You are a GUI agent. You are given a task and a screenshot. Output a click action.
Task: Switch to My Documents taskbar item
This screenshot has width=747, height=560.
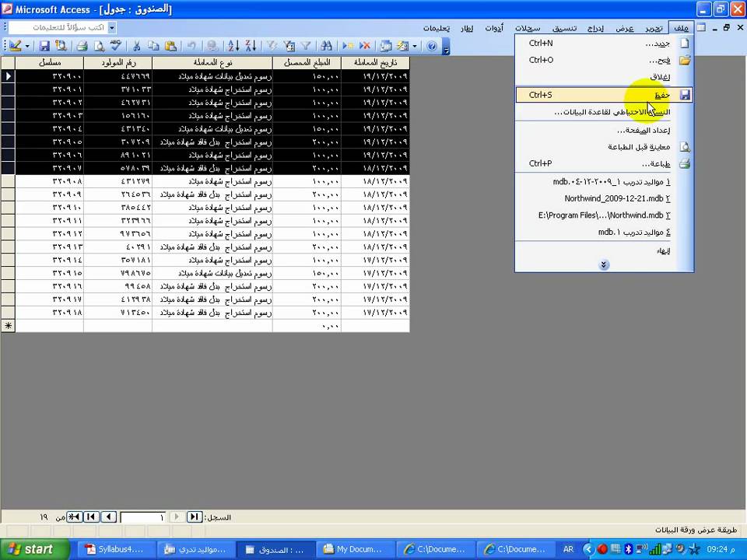coord(356,550)
